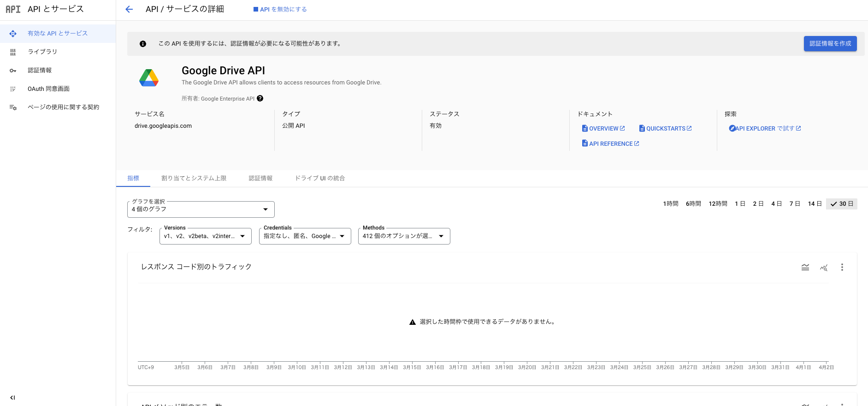The width and height of the screenshot is (868, 406).
Task: Open the ドライブ UI の統合 tab
Action: coord(320,178)
